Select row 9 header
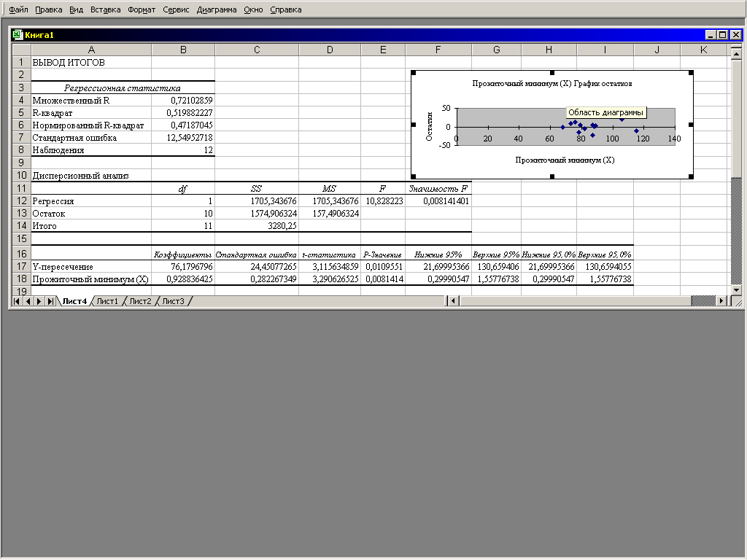The image size is (747, 560). tap(21, 163)
